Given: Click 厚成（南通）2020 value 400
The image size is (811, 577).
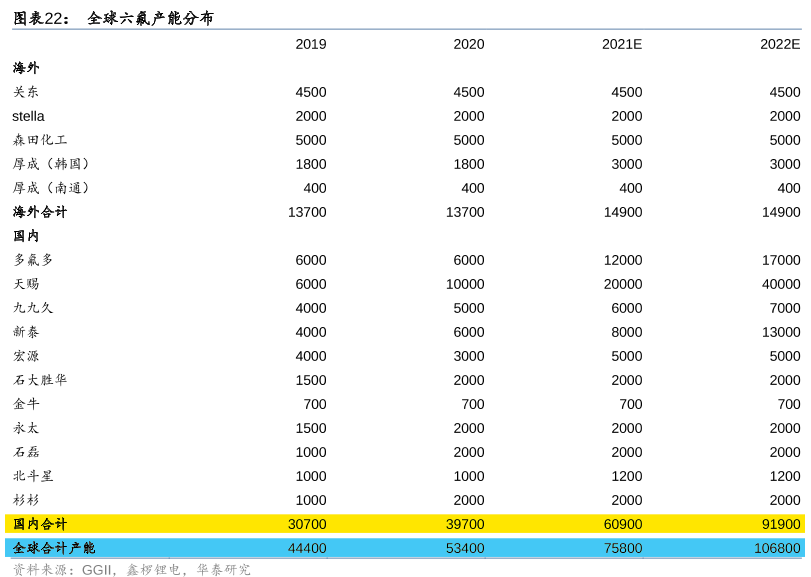Looking at the screenshot, I should click(473, 188).
